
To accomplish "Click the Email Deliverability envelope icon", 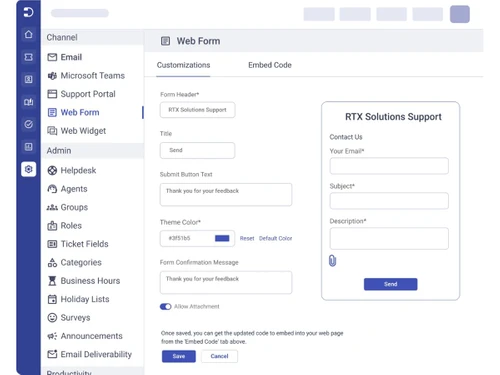I will click(x=52, y=354).
